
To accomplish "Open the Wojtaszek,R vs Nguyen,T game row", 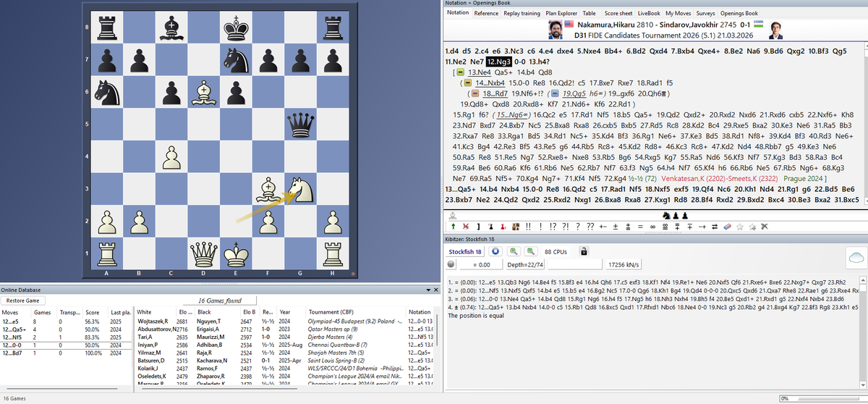I will 286,321.
